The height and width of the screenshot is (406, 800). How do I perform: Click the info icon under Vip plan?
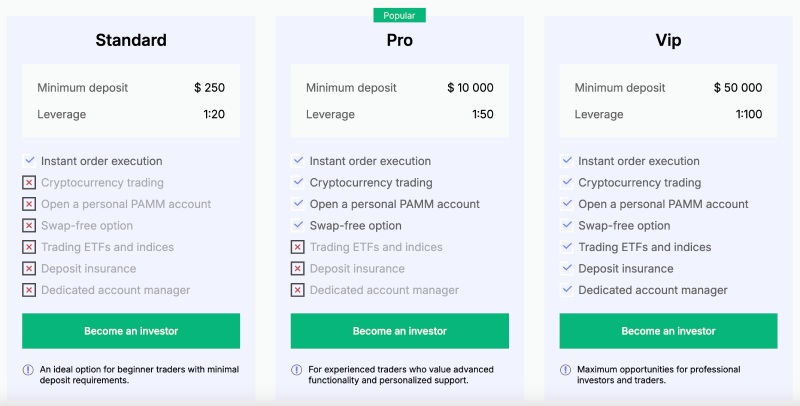[x=566, y=370]
